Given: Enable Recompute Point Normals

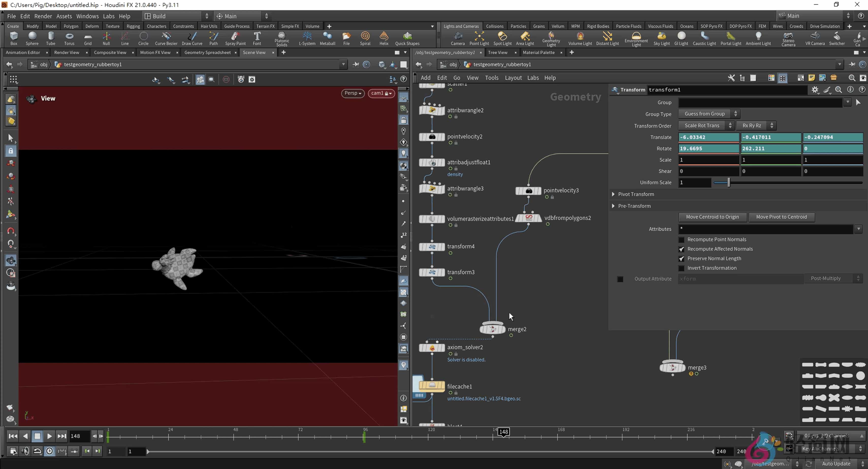Looking at the screenshot, I should pos(682,239).
